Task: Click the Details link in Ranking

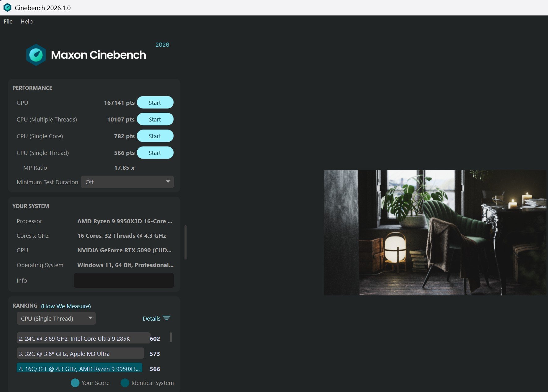Action: point(152,318)
